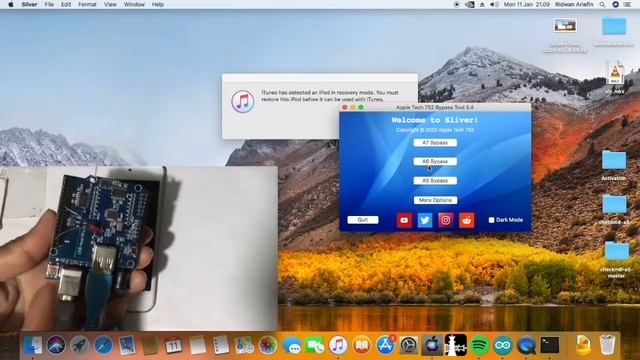Click the A7 Bypass button
This screenshot has height=360, width=640.
click(435, 143)
